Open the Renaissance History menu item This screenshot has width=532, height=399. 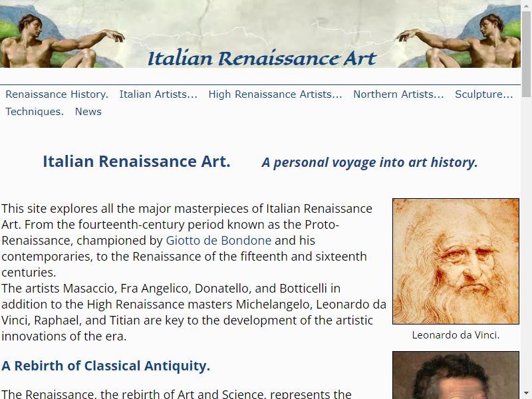tap(57, 94)
